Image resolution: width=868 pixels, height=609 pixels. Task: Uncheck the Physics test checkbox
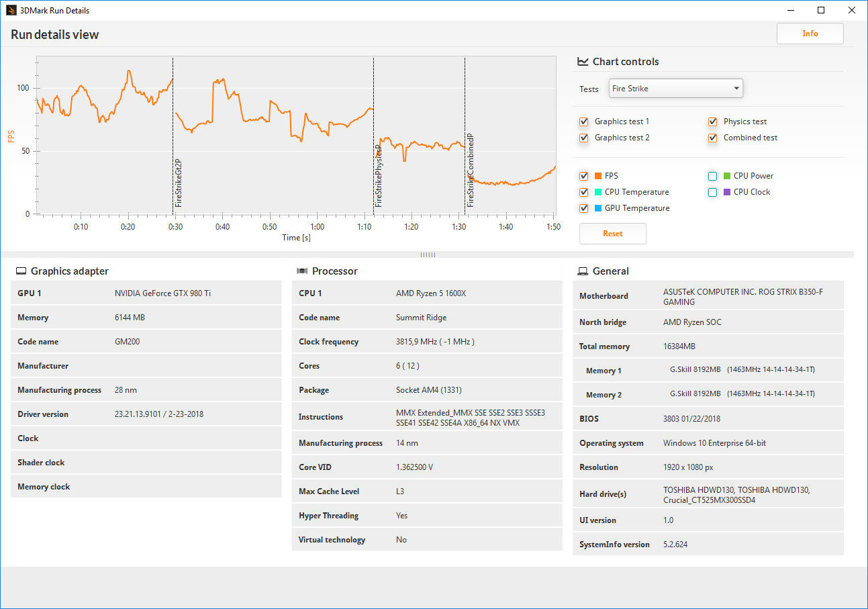tap(713, 122)
